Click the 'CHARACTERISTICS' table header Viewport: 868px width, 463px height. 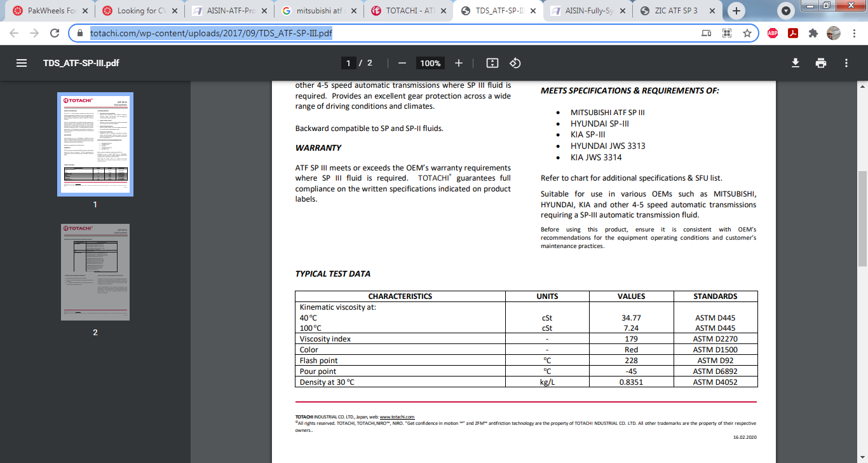[400, 296]
